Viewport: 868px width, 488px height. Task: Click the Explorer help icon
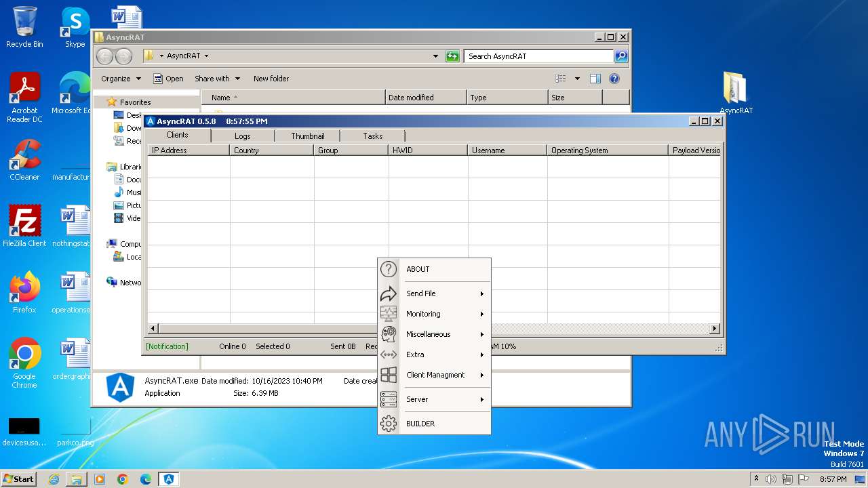point(614,79)
